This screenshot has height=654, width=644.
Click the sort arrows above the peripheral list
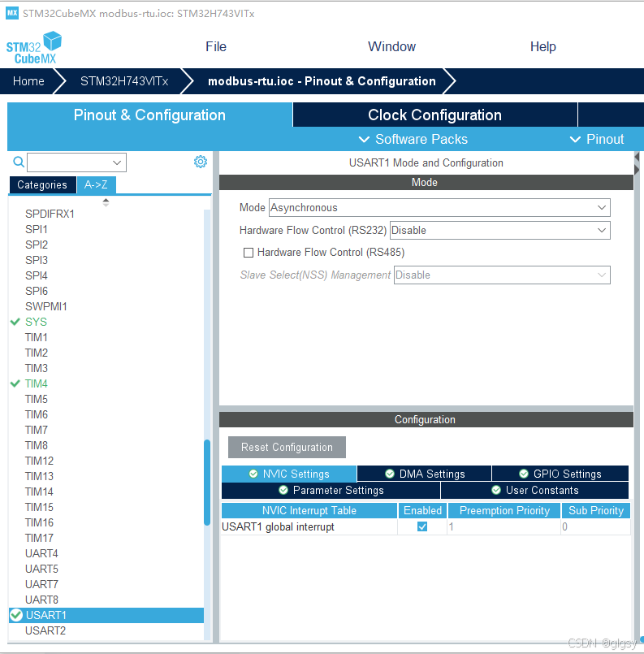[x=106, y=202]
